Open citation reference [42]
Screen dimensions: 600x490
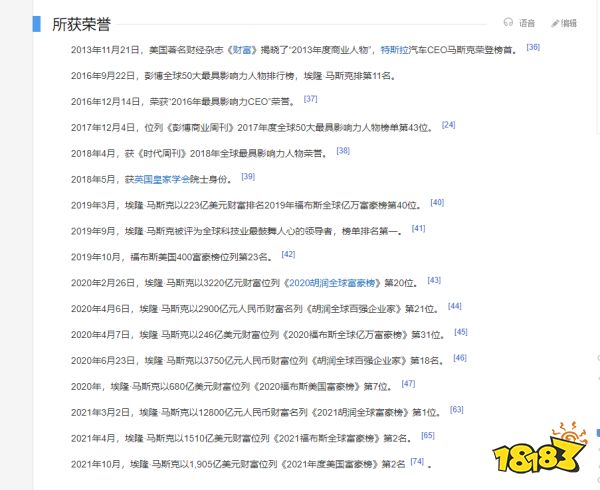[288, 254]
